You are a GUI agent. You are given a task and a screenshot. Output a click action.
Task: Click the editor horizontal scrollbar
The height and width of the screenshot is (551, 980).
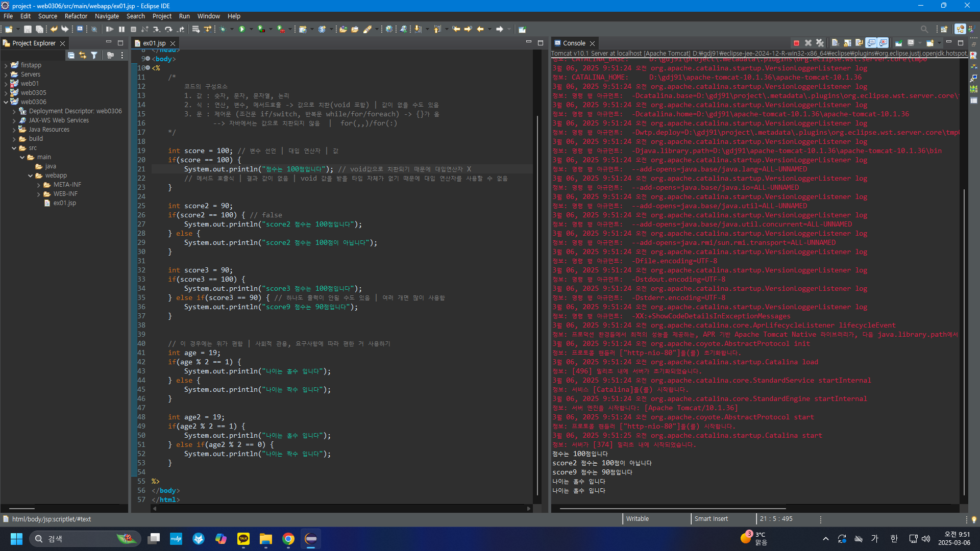[341, 509]
